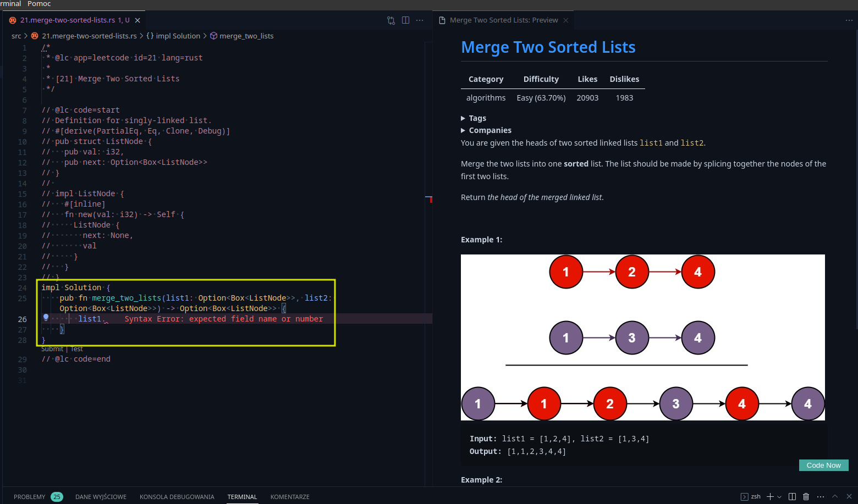Click the '// @lc code=end' comment line
Viewport: 858px width, 504px height.
(x=76, y=359)
